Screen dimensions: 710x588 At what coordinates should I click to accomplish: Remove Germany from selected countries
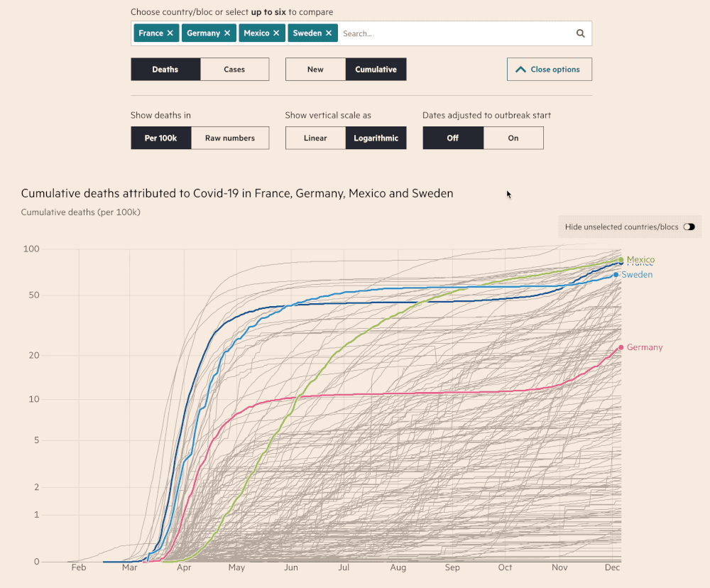227,33
